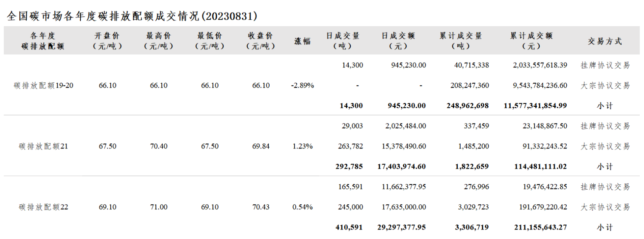The height and width of the screenshot is (239, 644).
Task: Select the subtotal daily volume 292,785
Action: pos(349,166)
